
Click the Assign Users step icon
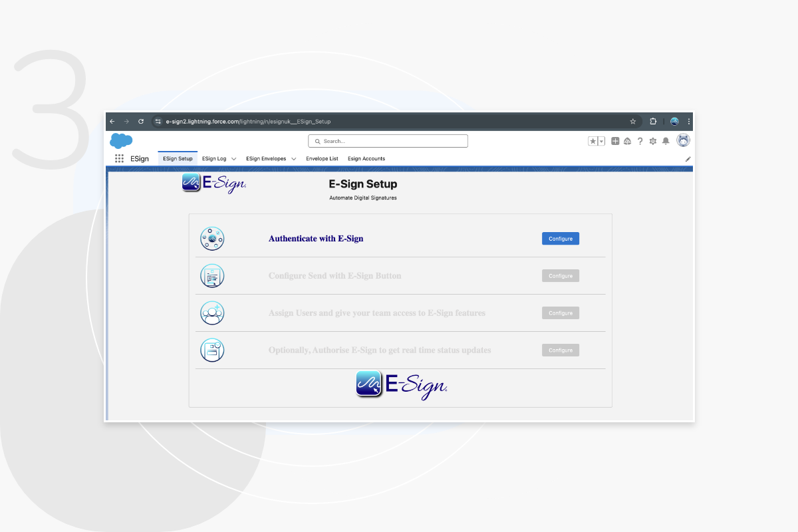pyautogui.click(x=212, y=313)
